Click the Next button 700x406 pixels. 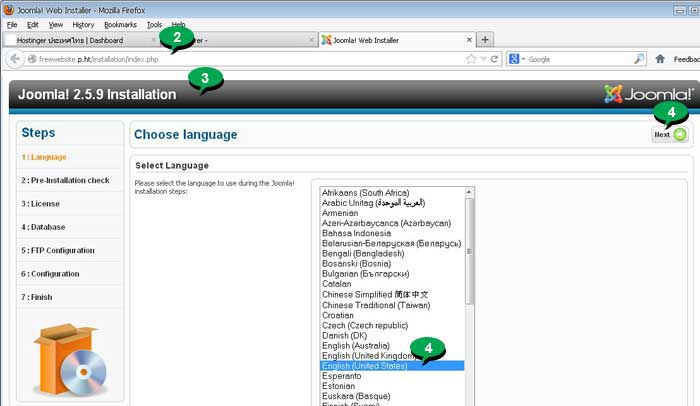(670, 134)
